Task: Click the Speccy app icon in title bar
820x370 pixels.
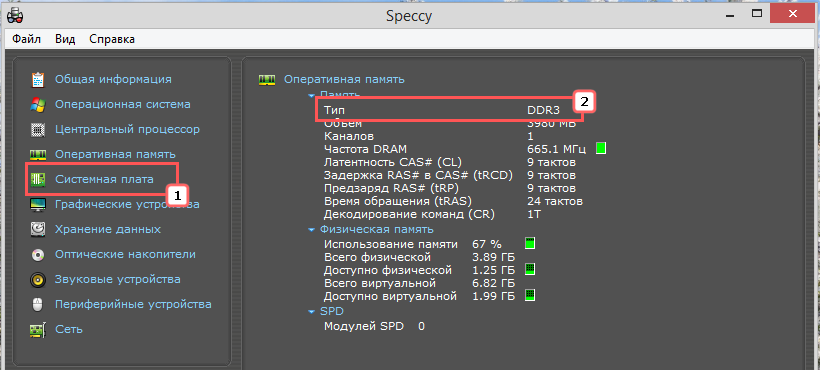Action: 15,16
